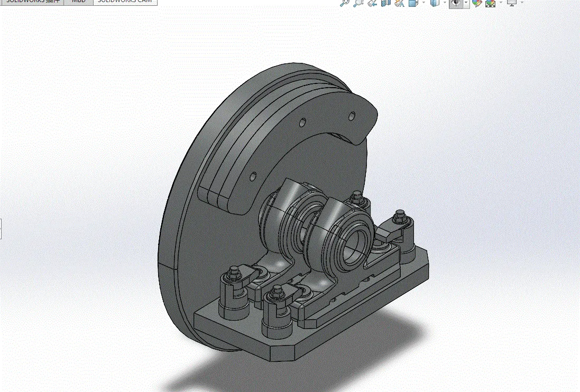The width and height of the screenshot is (580, 392).
Task: Switch to the MBD tab
Action: click(x=78, y=2)
